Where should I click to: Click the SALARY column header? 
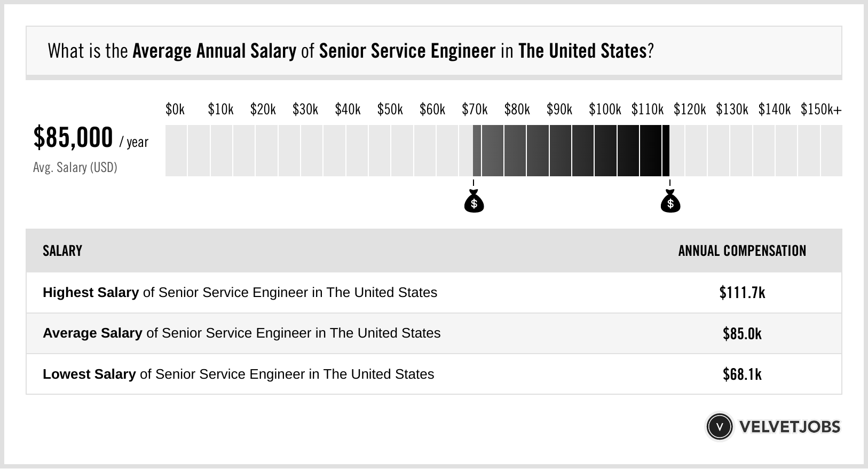62,251
